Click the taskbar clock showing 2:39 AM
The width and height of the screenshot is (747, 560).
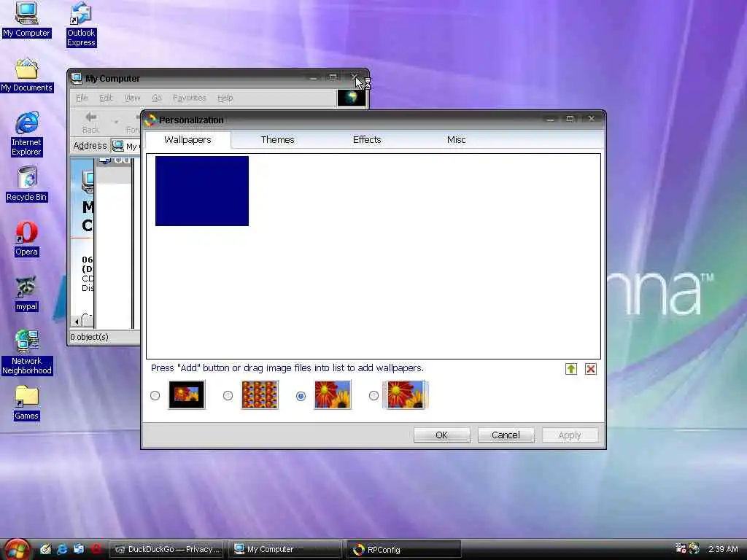723,549
